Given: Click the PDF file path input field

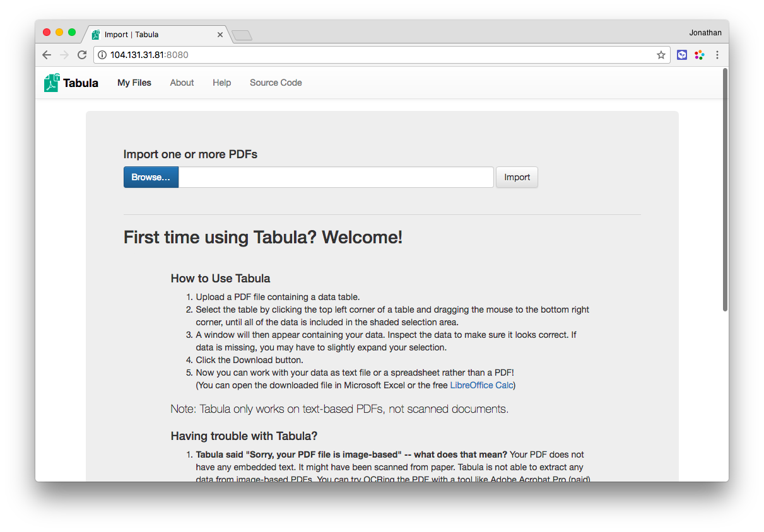Looking at the screenshot, I should tap(336, 177).
